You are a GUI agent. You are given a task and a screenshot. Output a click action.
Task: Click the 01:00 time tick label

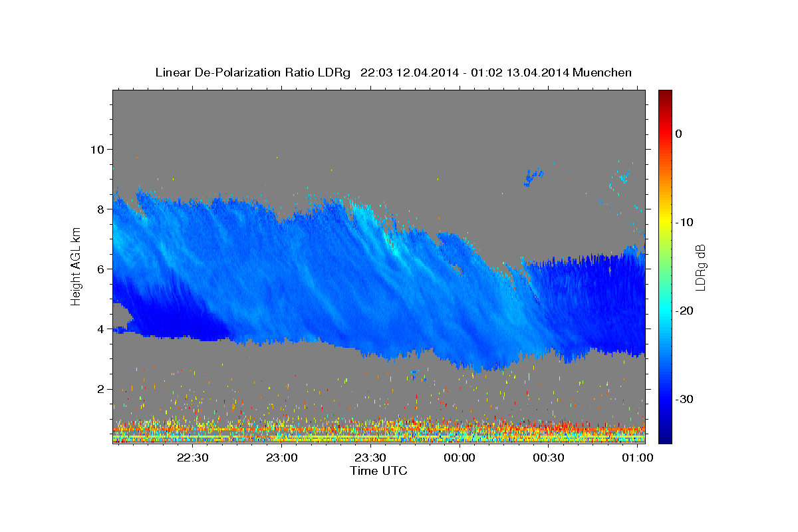(637, 458)
